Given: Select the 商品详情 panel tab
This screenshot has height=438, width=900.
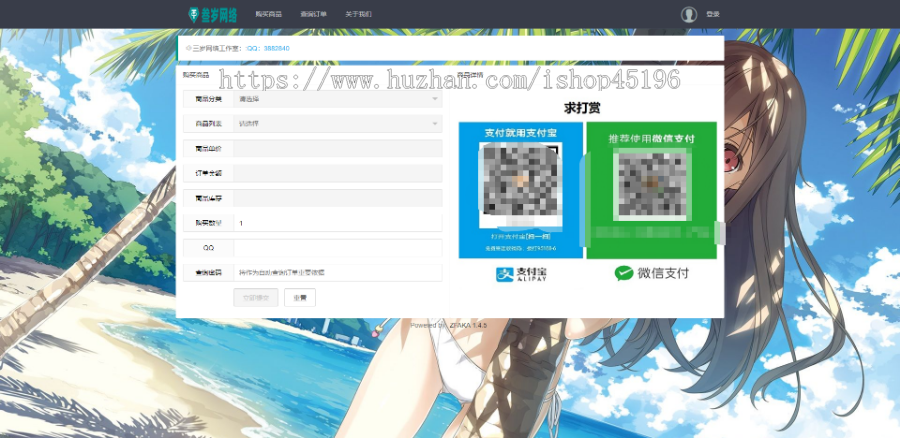Looking at the screenshot, I should pos(470,75).
